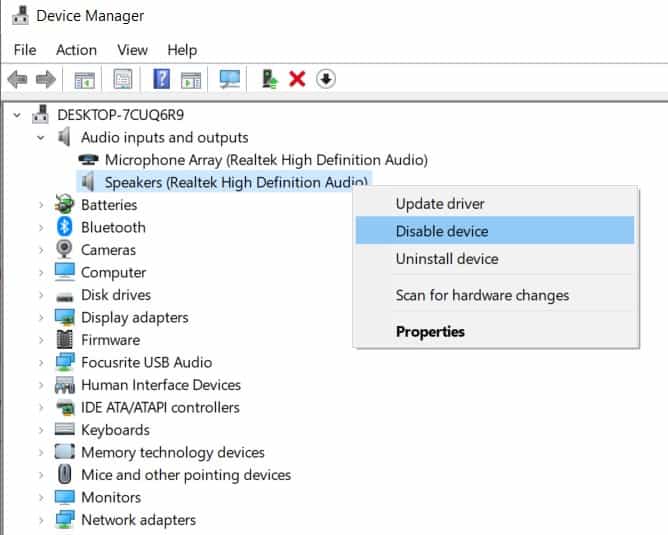Click the DESKTOP-7CUQ6R9 computer icon

[40, 114]
